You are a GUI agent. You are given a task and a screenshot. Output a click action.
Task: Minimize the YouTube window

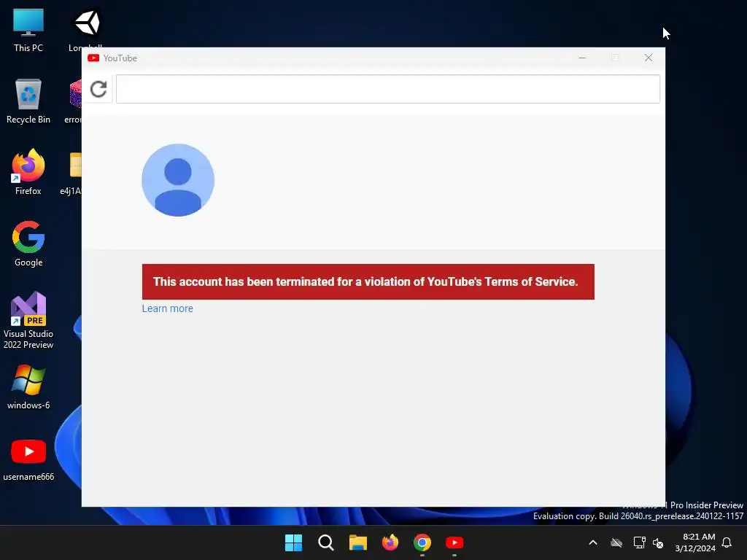582,58
